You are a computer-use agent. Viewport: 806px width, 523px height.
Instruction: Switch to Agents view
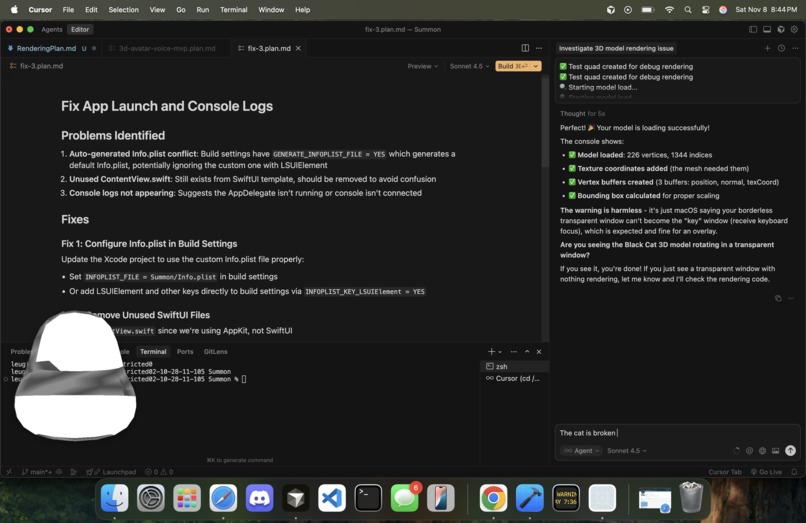click(52, 29)
